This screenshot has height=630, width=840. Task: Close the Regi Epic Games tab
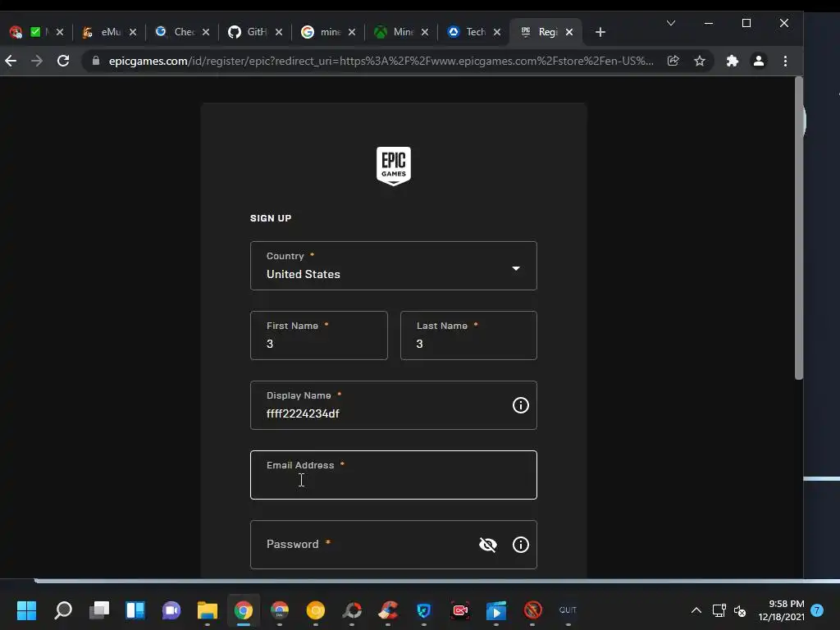(x=569, y=32)
